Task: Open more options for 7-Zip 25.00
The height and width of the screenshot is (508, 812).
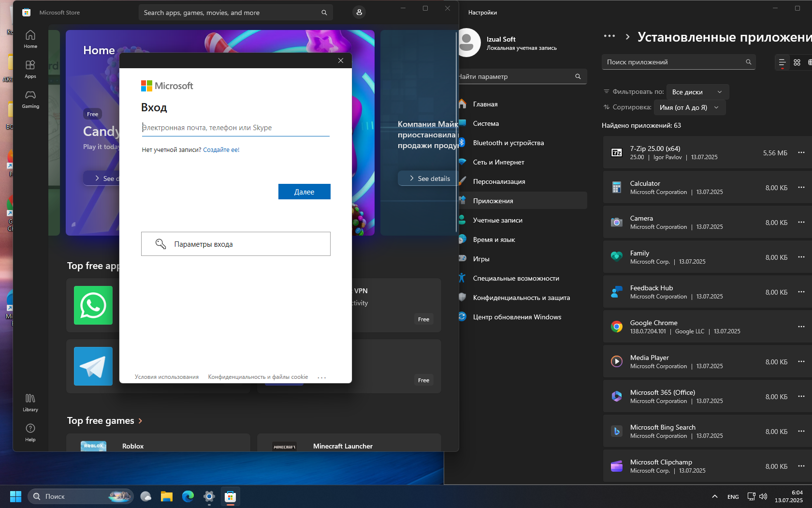Action: (801, 152)
